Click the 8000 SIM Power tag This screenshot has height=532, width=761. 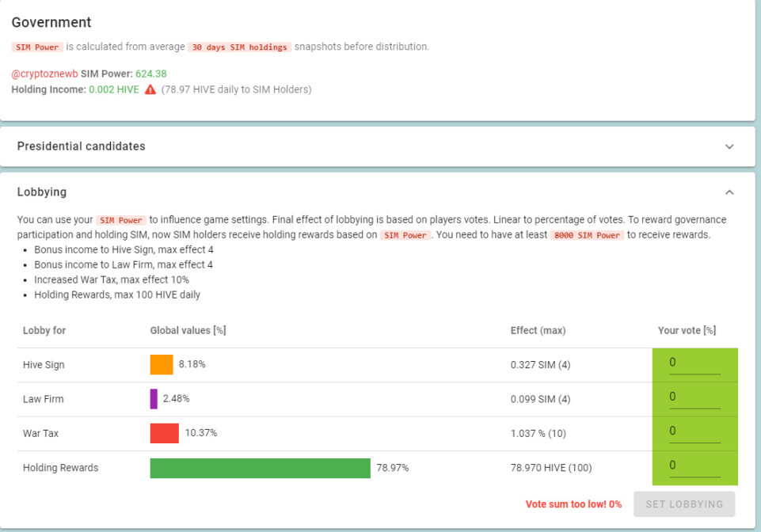pos(587,235)
